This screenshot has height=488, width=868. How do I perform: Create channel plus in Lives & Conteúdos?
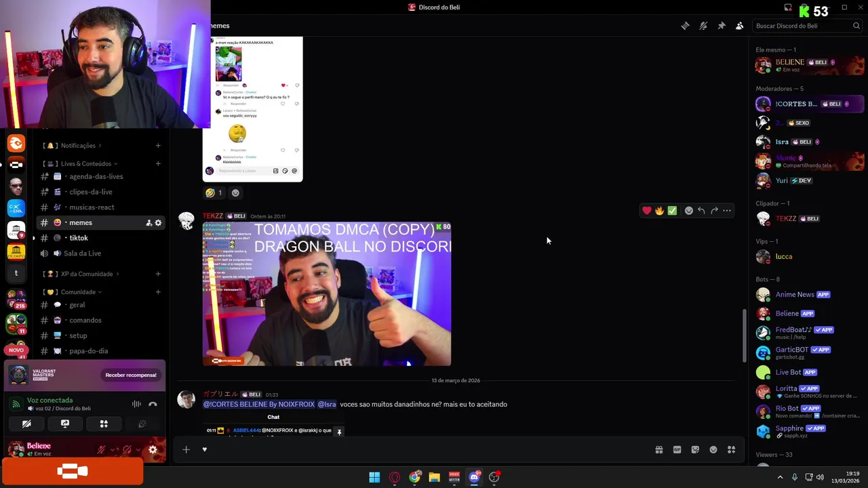(158, 164)
